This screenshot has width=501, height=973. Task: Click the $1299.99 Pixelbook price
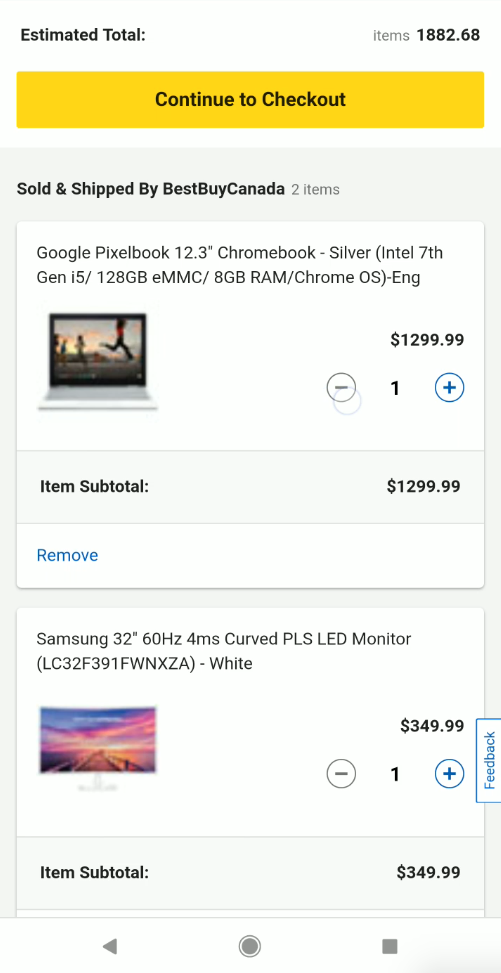(x=427, y=339)
